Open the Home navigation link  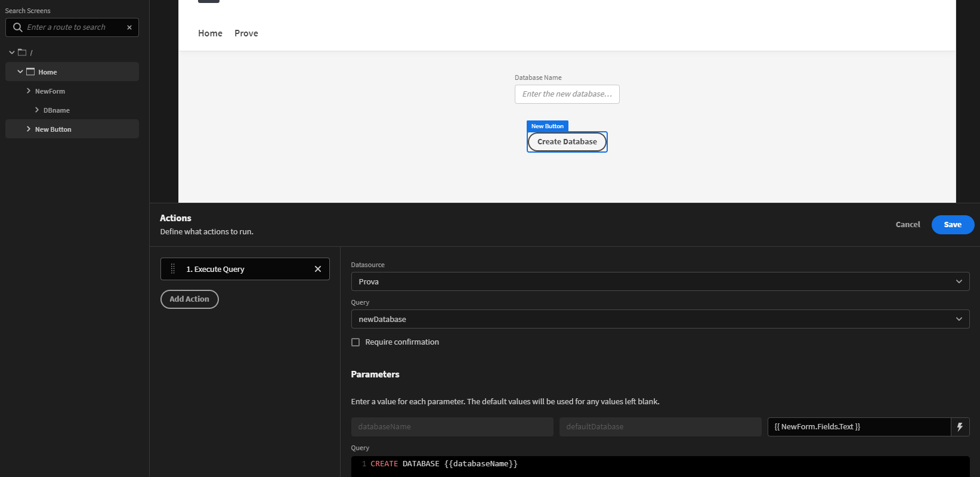click(x=210, y=33)
